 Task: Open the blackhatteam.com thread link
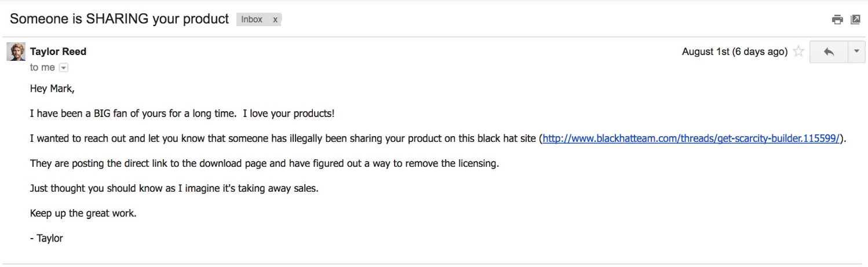pos(691,139)
